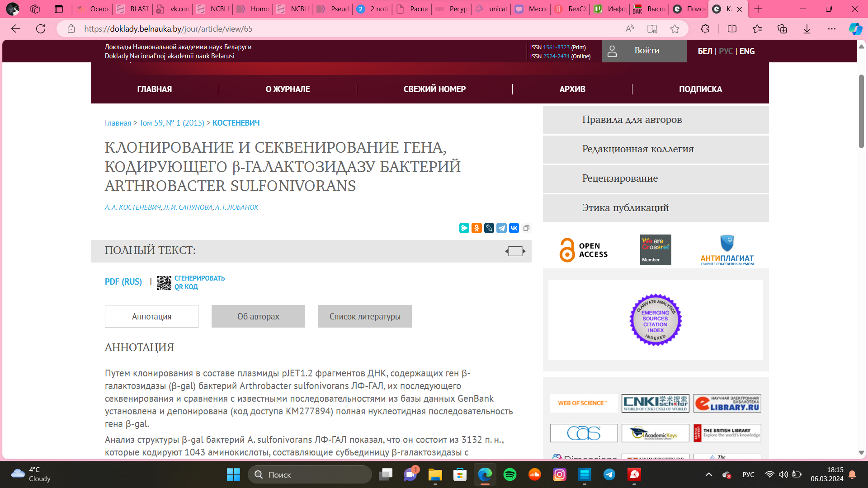This screenshot has height=488, width=868.
Task: Open Этика публикаций sidebar link
Action: coord(656,208)
